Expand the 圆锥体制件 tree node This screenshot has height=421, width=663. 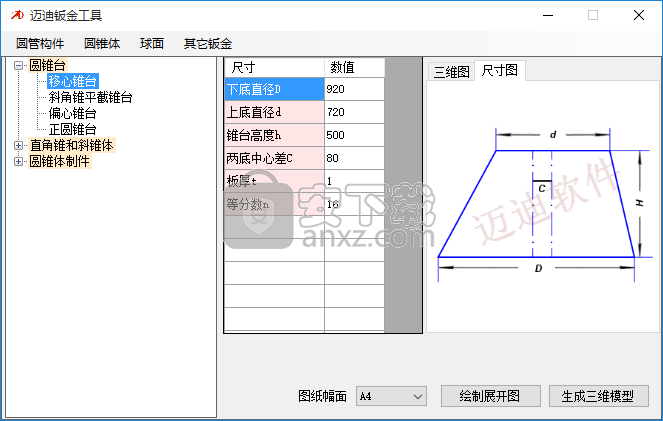click(x=18, y=161)
